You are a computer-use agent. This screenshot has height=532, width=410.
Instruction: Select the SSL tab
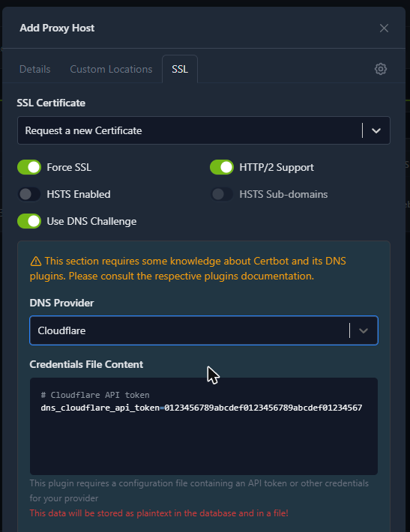(180, 69)
